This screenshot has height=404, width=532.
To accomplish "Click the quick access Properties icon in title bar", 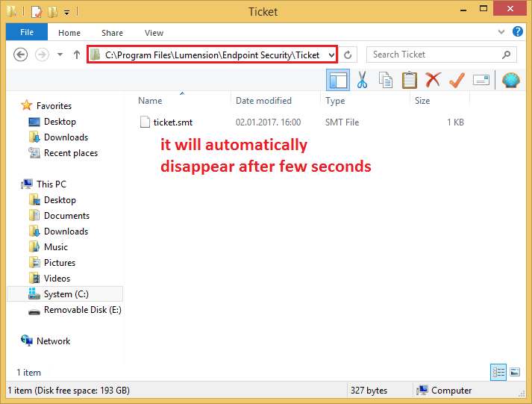I will (37, 12).
